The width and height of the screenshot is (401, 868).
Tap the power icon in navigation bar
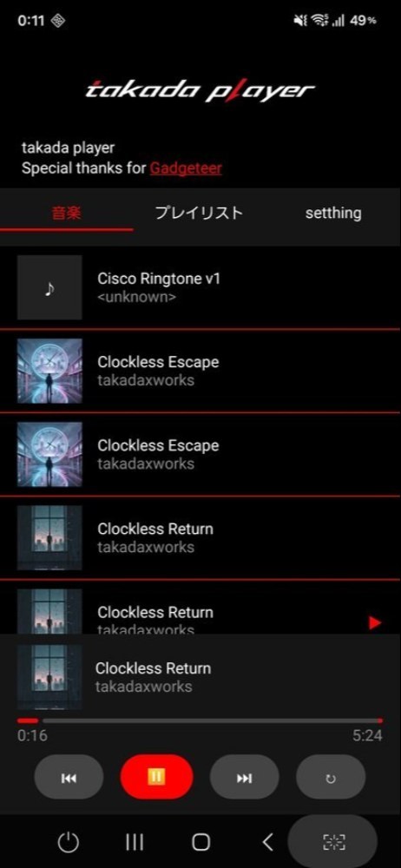tap(68, 843)
